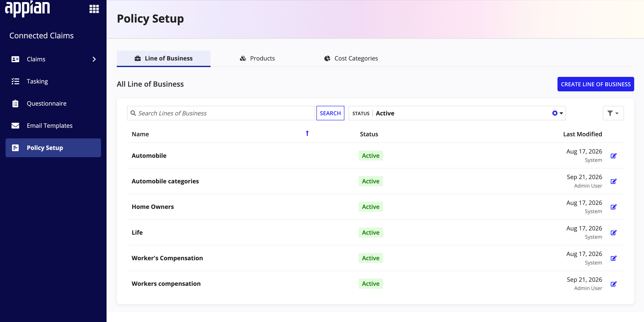644x322 pixels.
Task: Edit the Home Owners row
Action: point(614,207)
